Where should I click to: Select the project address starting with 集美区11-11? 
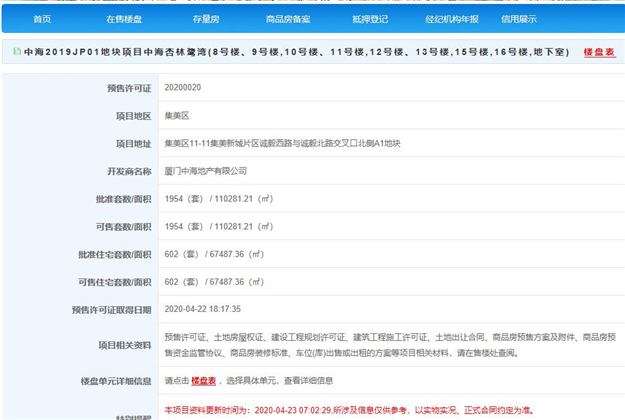[x=282, y=143]
